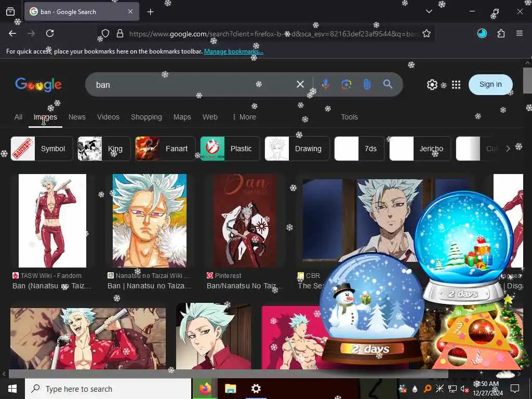Sign in to Google

490,85
